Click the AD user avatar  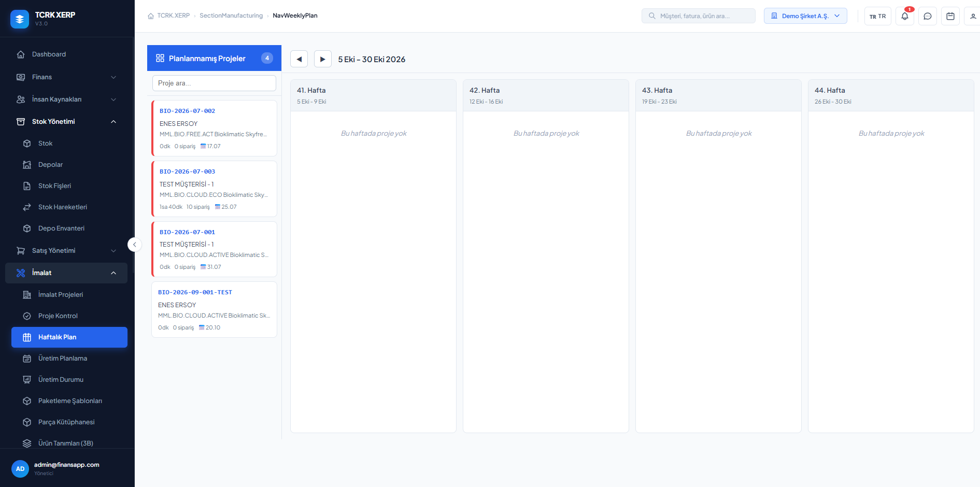click(20, 469)
